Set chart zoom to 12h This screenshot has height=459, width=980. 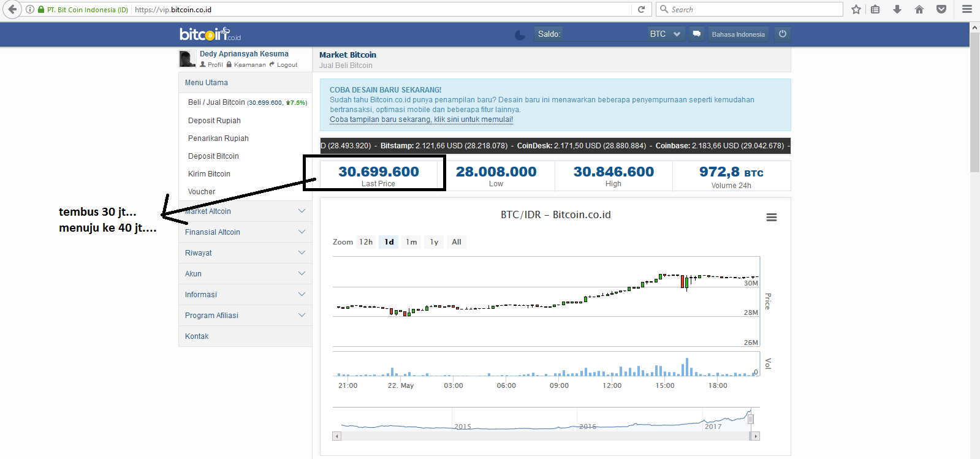click(366, 242)
